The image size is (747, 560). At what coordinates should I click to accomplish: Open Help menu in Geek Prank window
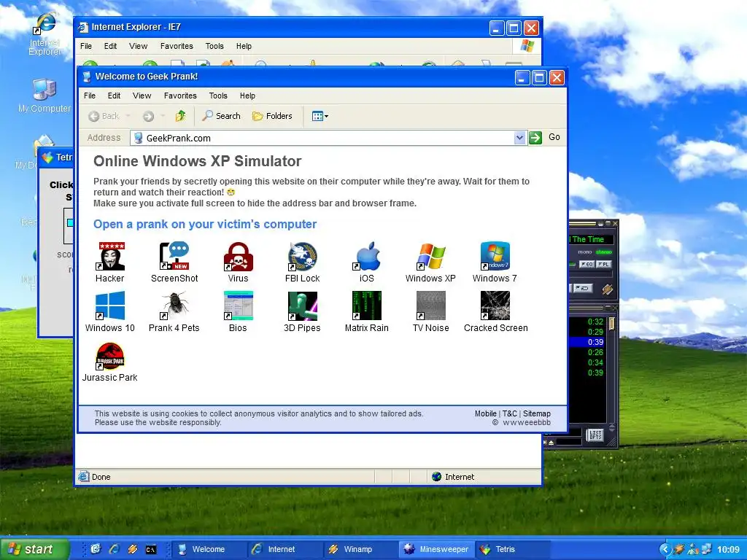click(x=247, y=96)
